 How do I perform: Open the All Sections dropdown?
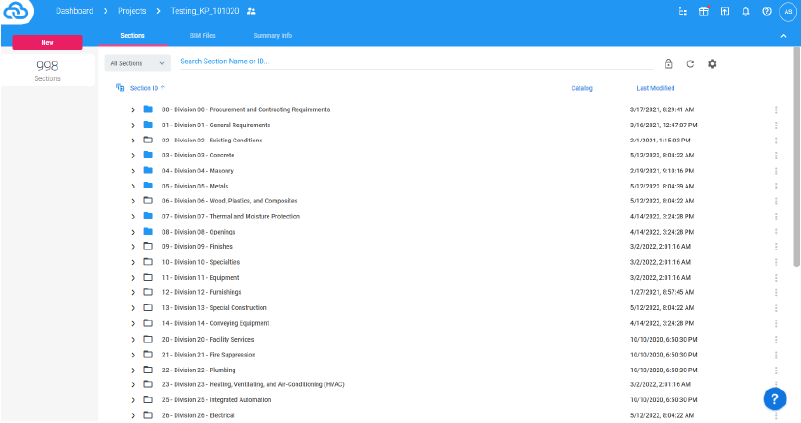[137, 63]
